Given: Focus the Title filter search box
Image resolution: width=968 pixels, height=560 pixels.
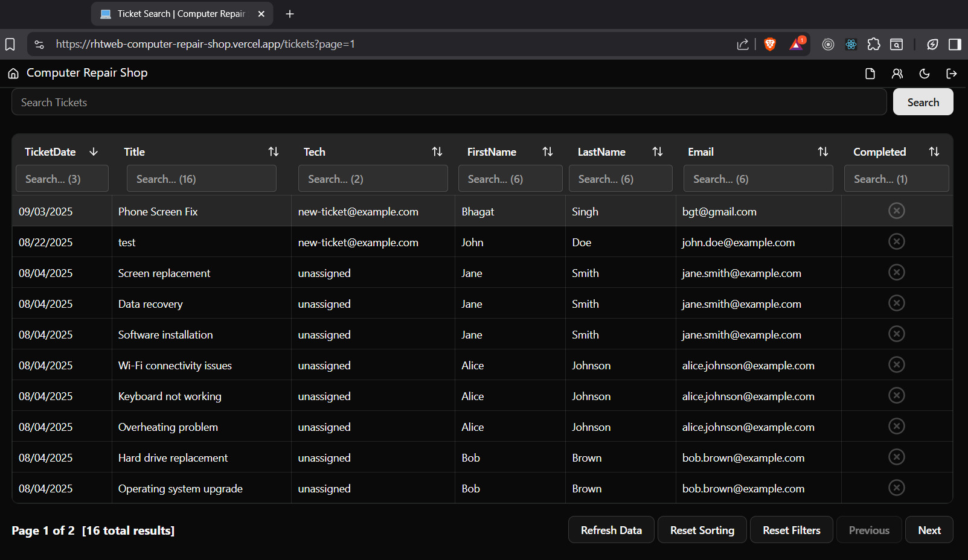Looking at the screenshot, I should (202, 179).
